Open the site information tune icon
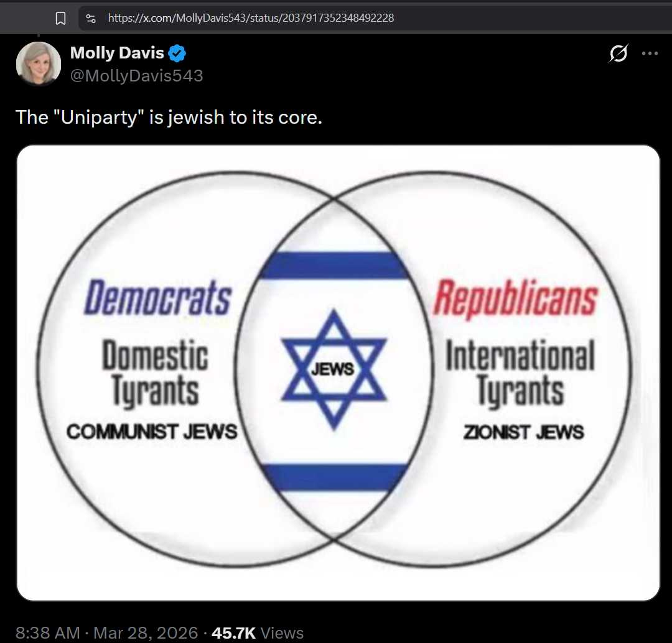The height and width of the screenshot is (643, 672). (x=90, y=18)
